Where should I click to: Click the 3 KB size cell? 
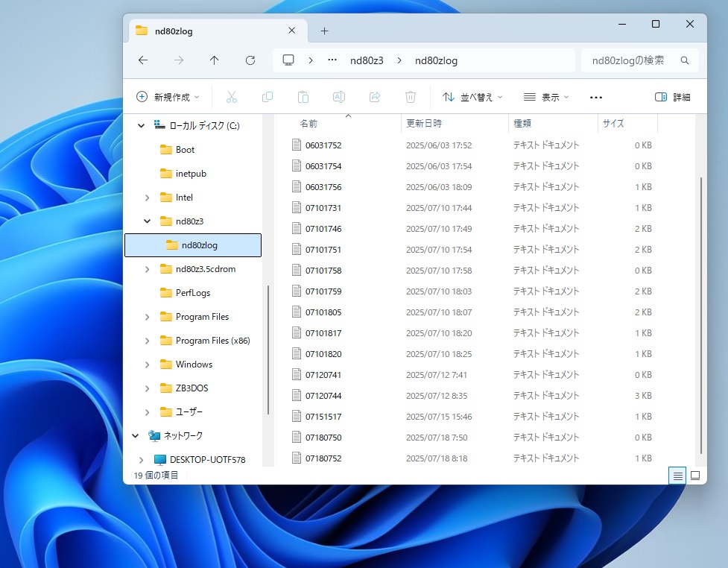(x=643, y=396)
